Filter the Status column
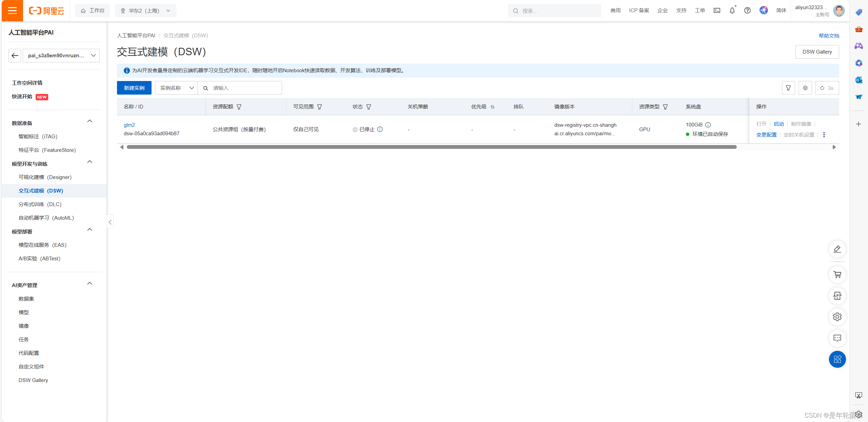Screen dimensions: 868x422 click(x=369, y=107)
